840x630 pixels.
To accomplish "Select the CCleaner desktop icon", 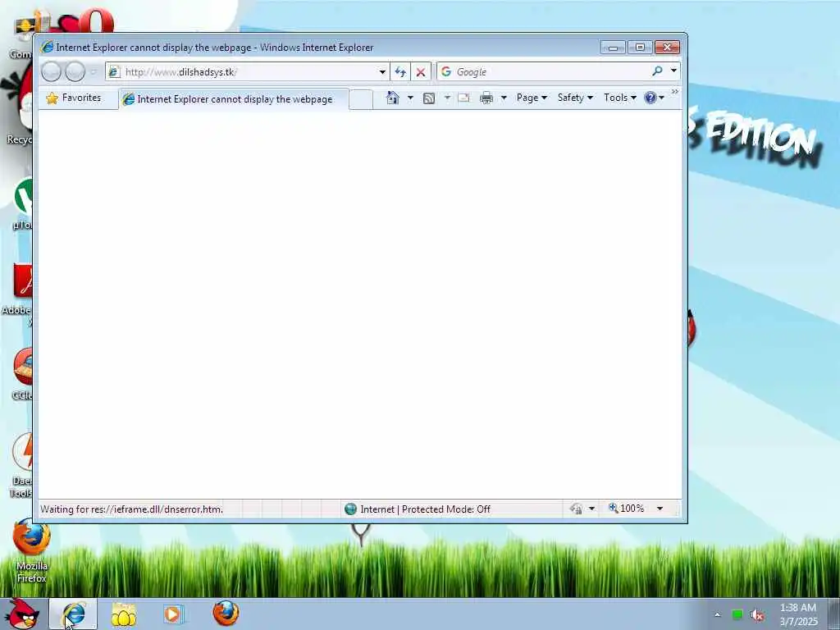I will tap(22, 373).
